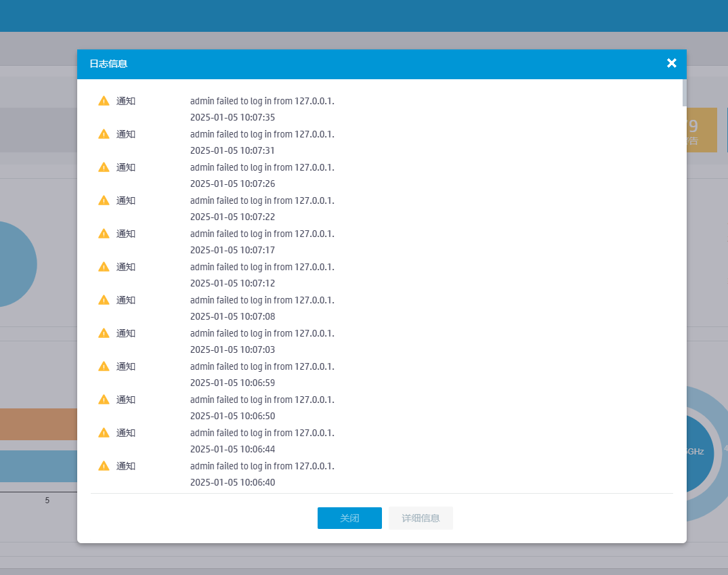The width and height of the screenshot is (728, 575).
Task: Click warning icon of the 10:06:44 log entry
Action: 104,433
